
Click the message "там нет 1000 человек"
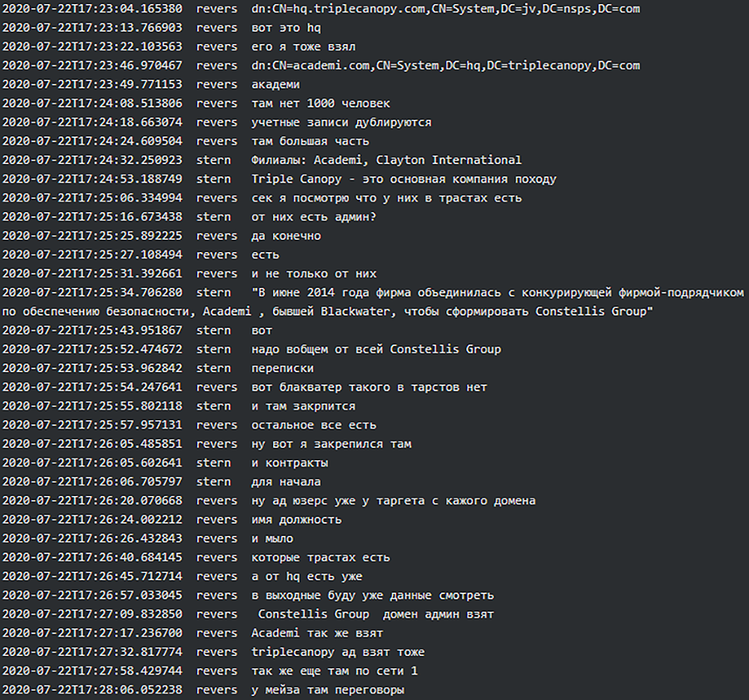[x=320, y=103]
